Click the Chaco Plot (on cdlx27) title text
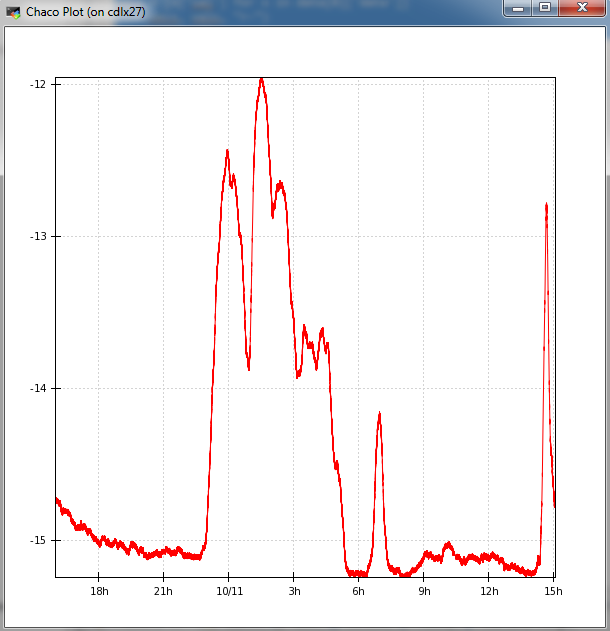 click(85, 12)
